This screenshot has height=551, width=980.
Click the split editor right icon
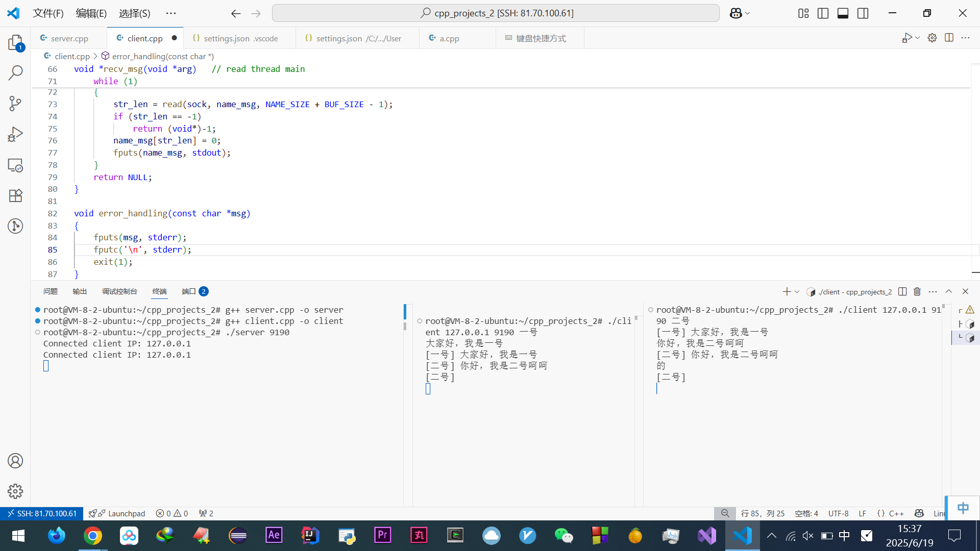[949, 38]
